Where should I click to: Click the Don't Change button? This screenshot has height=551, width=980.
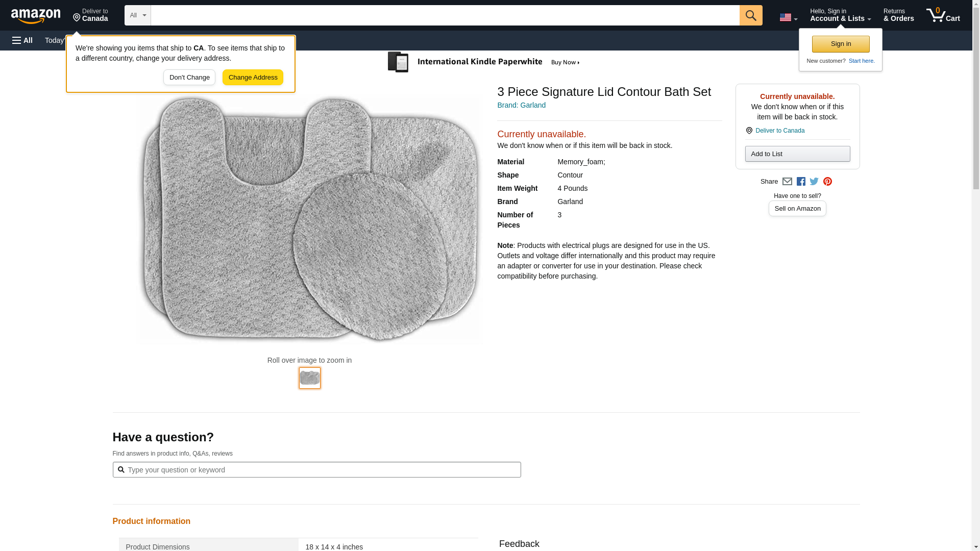189,78
